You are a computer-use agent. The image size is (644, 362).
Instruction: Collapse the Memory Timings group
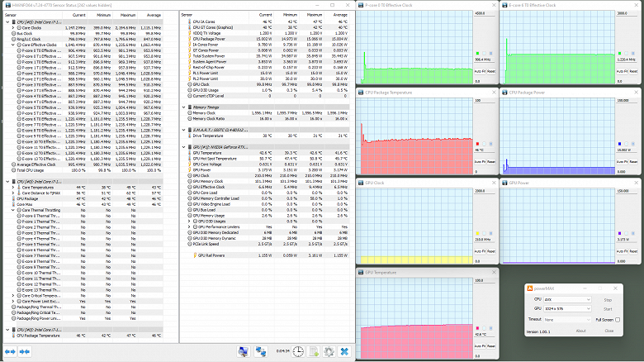coord(184,107)
